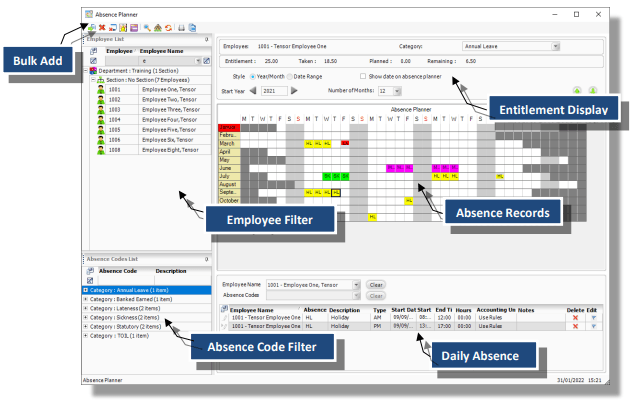632x400 pixels.
Task: Select the Year/Month style radio button
Action: pos(252,76)
